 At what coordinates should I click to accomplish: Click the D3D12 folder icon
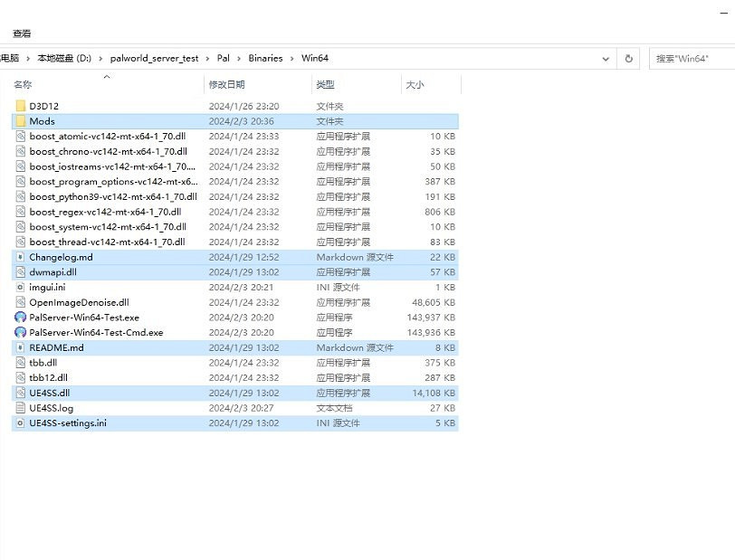click(21, 106)
